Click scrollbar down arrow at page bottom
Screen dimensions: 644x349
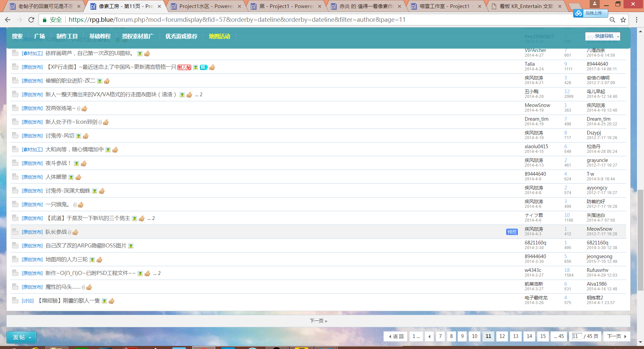click(640, 342)
